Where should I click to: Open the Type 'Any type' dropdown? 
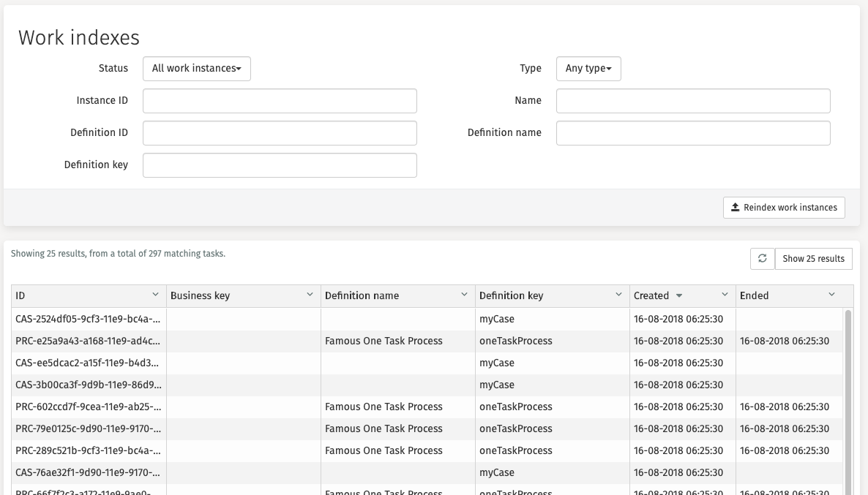coord(588,68)
